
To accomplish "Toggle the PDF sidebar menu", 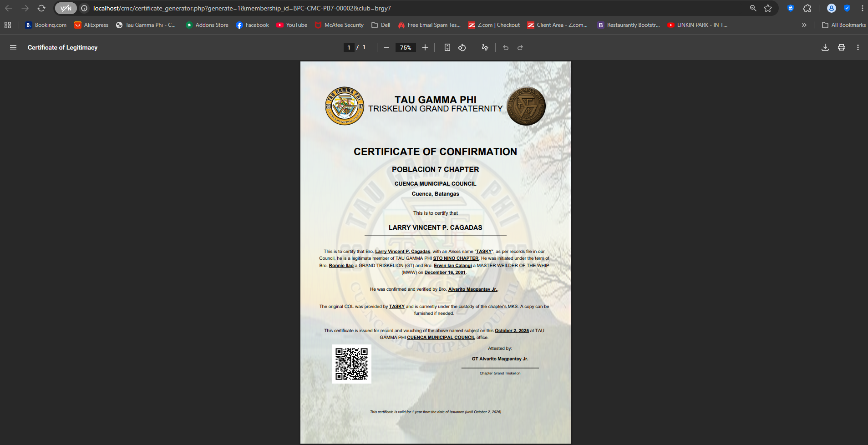I will coord(13,47).
